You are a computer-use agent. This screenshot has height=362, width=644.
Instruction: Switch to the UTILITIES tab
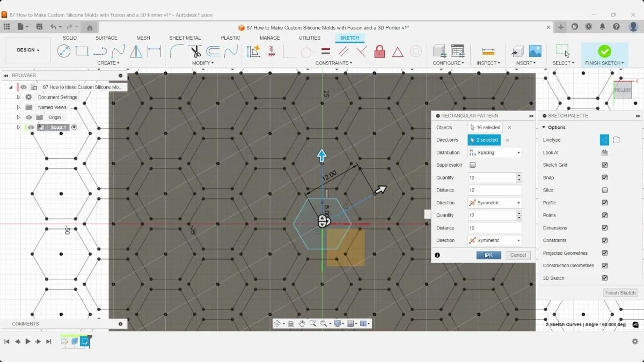(x=310, y=38)
